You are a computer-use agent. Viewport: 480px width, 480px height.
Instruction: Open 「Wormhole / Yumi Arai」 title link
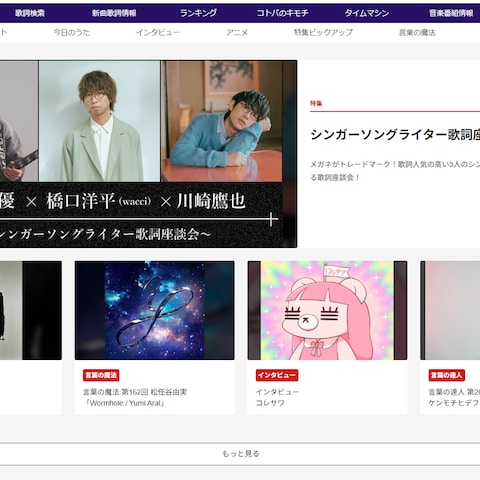[x=124, y=403]
